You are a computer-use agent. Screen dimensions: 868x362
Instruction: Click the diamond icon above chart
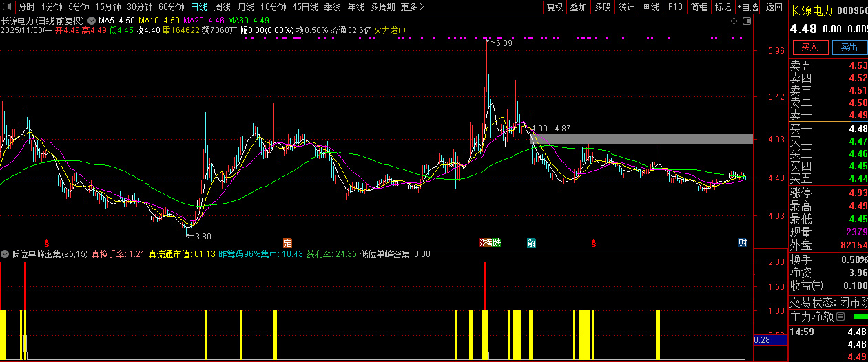(x=734, y=21)
